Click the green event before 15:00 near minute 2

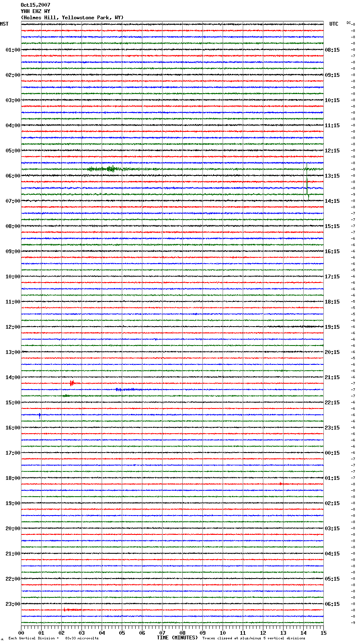(66, 395)
